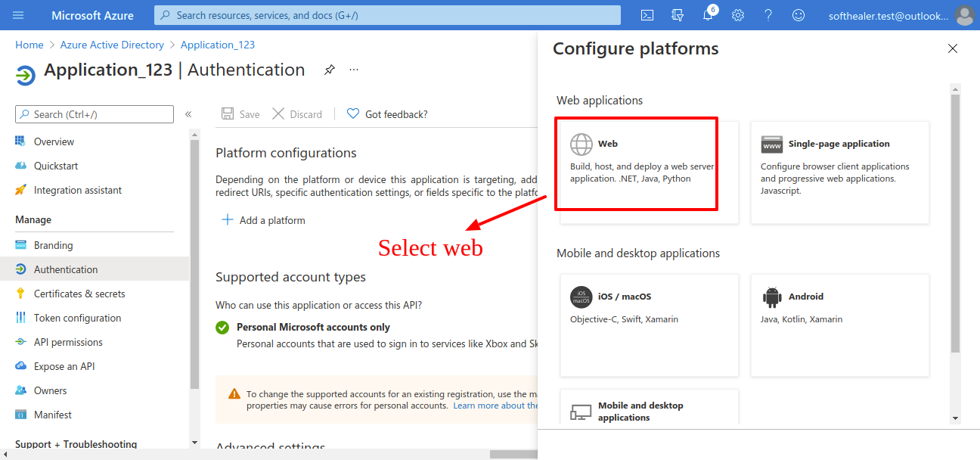This screenshot has height=460, width=980.
Task: Click Got feedback?
Action: tap(387, 114)
